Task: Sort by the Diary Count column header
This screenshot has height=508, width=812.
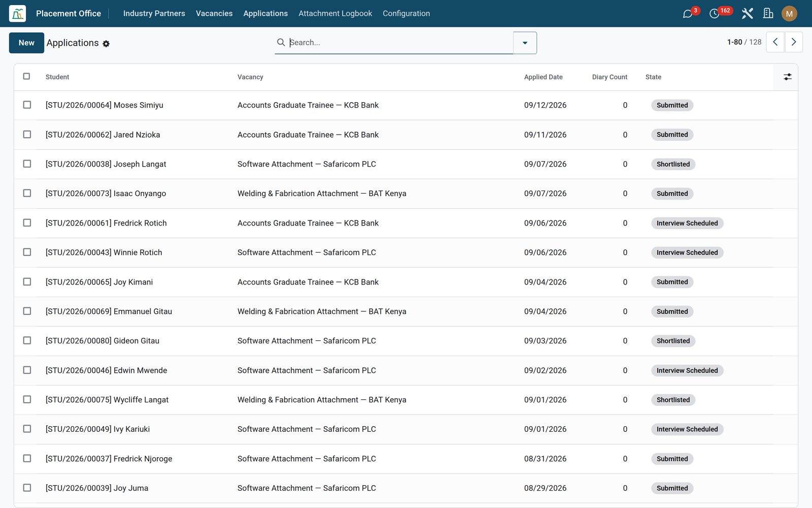Action: pyautogui.click(x=610, y=77)
